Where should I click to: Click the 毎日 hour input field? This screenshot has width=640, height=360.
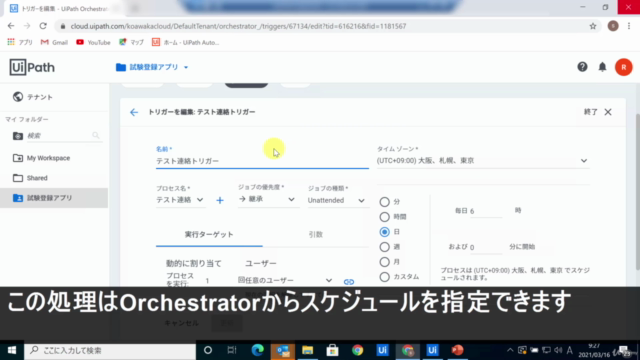(x=486, y=211)
